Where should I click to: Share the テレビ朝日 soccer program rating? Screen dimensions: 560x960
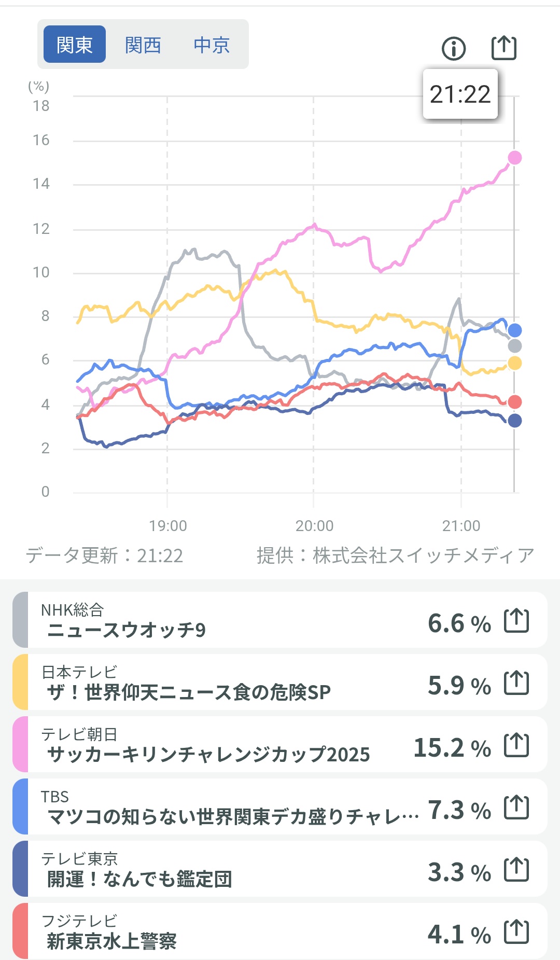pyautogui.click(x=516, y=745)
